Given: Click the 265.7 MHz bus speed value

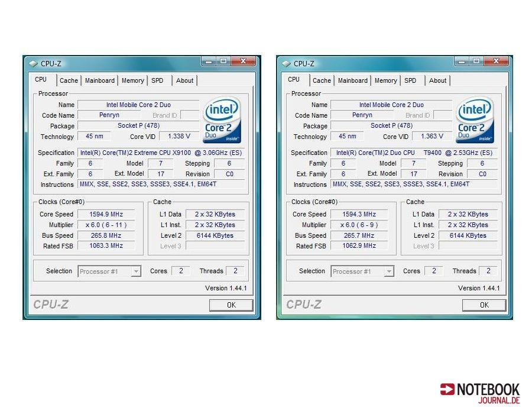Looking at the screenshot, I should pos(359,235).
